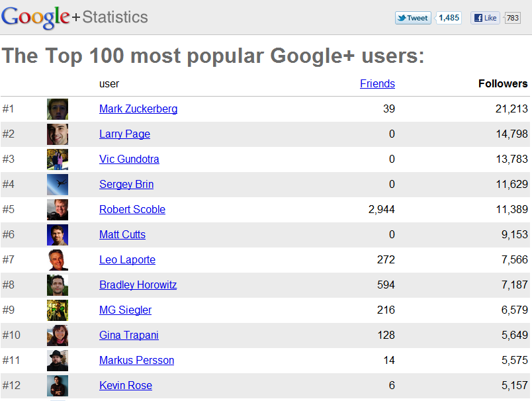Click Sergey Brin's airplane avatar
The image size is (532, 401).
point(58,185)
